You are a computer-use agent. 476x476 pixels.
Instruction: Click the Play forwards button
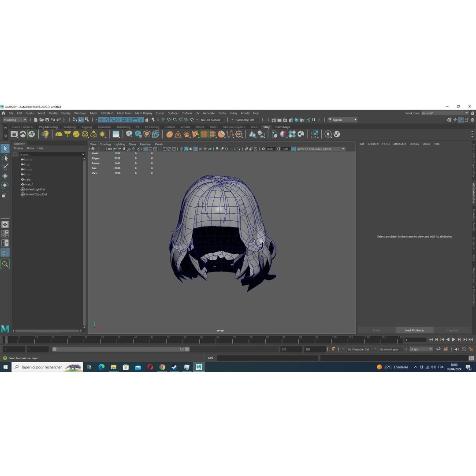click(x=454, y=340)
